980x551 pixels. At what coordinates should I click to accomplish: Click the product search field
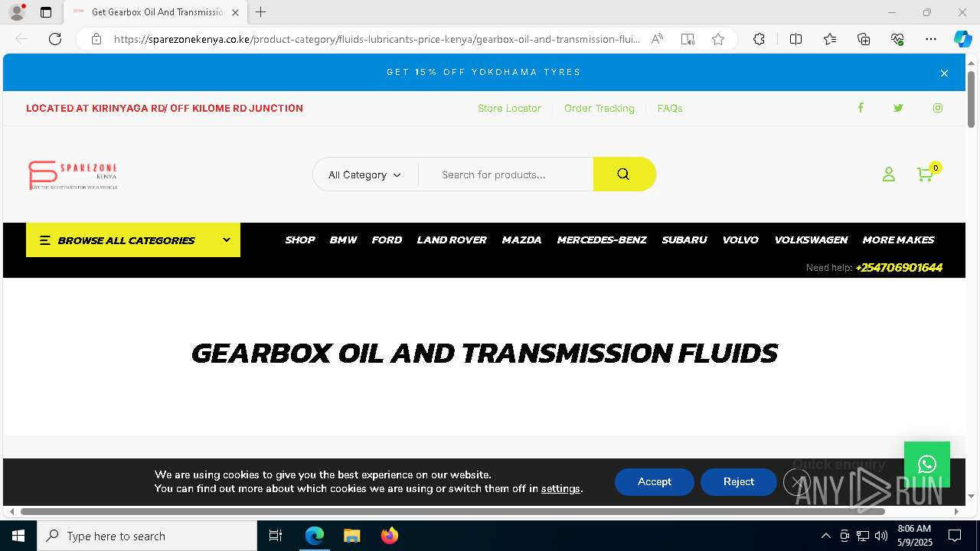[x=506, y=174]
